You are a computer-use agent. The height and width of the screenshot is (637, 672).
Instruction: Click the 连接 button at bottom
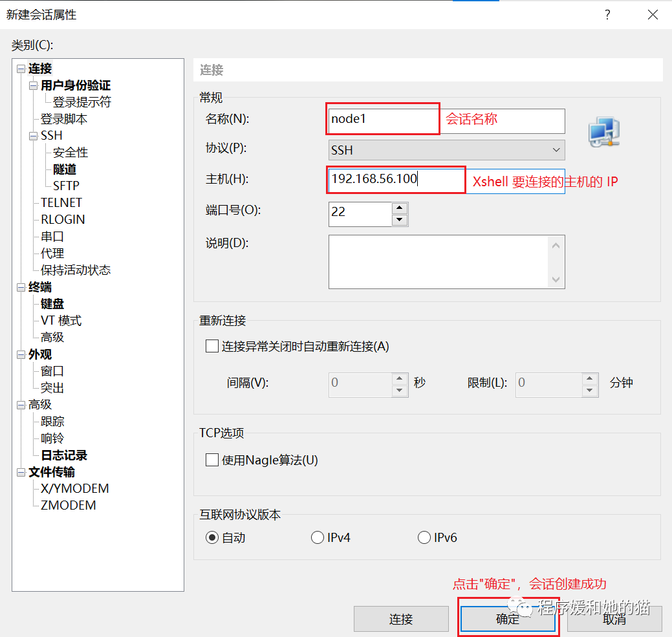(401, 619)
